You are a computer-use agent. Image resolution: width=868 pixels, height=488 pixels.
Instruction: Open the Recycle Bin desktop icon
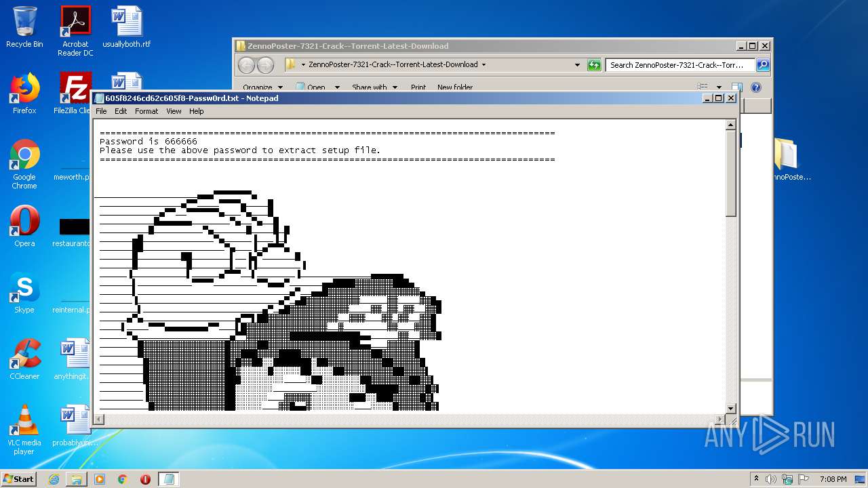(x=24, y=27)
